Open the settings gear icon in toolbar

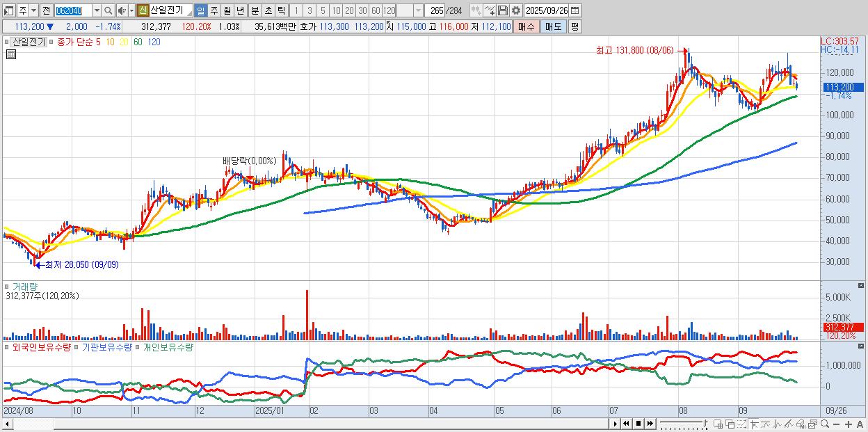[x=515, y=10]
